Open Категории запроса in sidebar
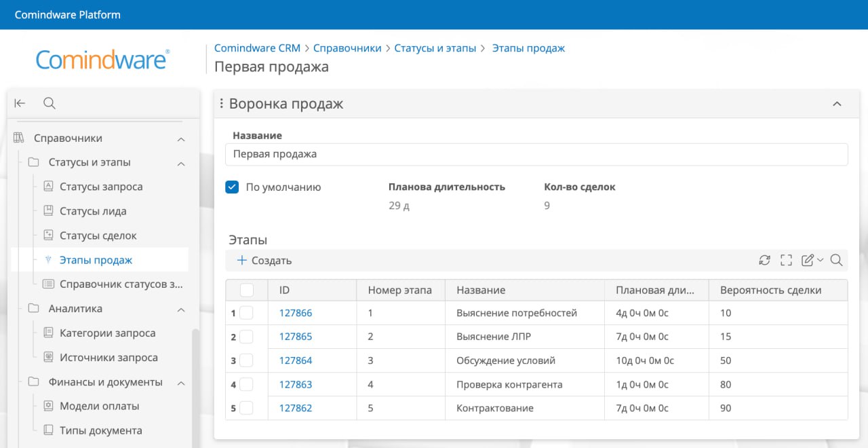The width and height of the screenshot is (868, 448). (107, 333)
